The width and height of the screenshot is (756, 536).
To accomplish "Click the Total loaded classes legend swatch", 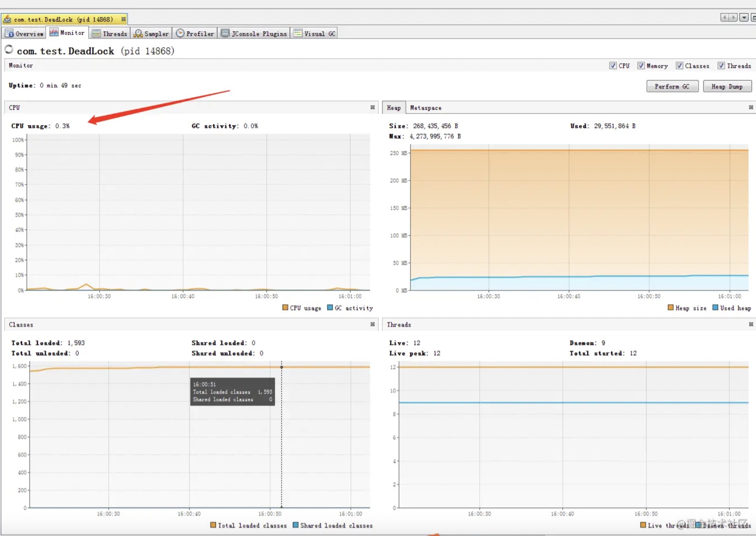I will (x=213, y=525).
